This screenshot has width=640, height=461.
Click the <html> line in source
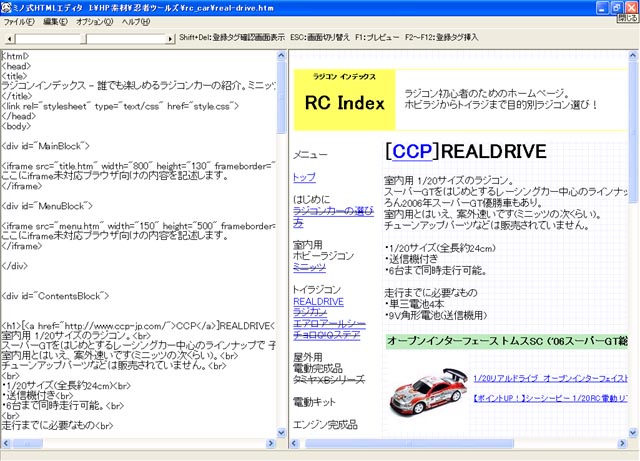point(16,56)
